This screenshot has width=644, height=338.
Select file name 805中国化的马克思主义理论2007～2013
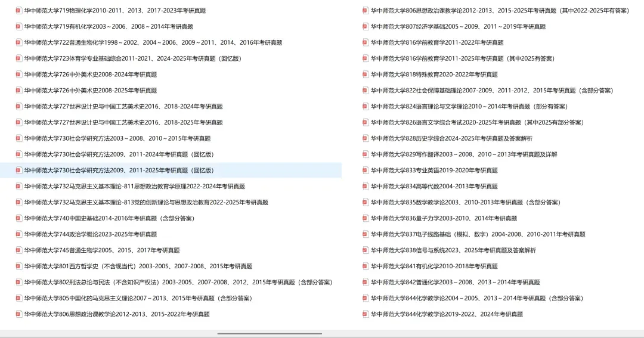[x=138, y=299]
